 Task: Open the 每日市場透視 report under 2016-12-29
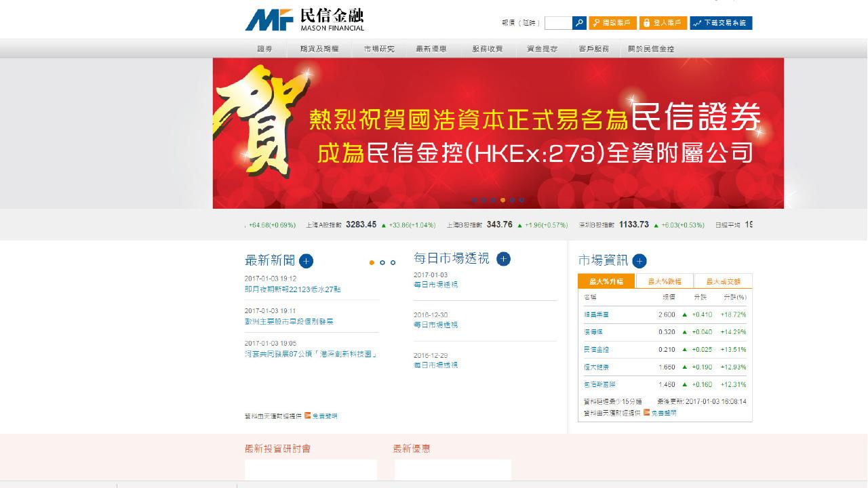[436, 365]
